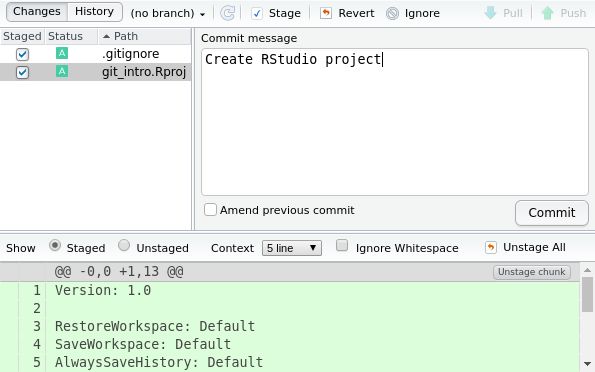
Task: Open the Context 5 line dropdown
Action: (x=292, y=248)
